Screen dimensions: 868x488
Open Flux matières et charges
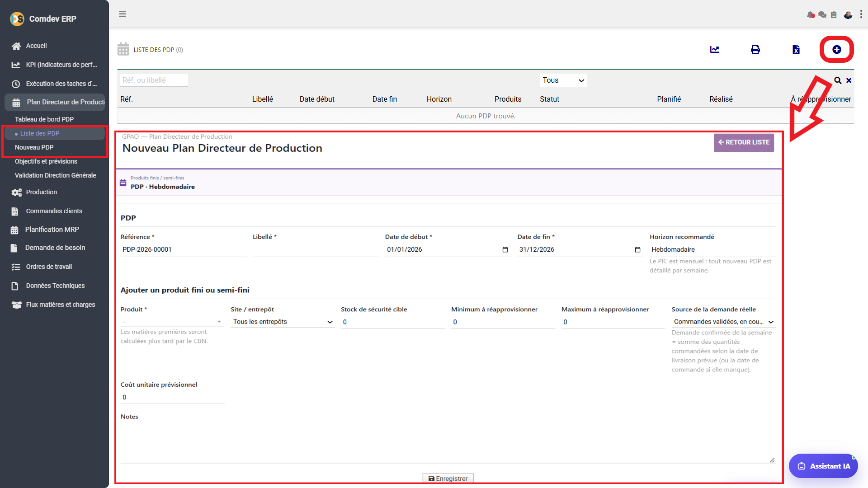54,305
